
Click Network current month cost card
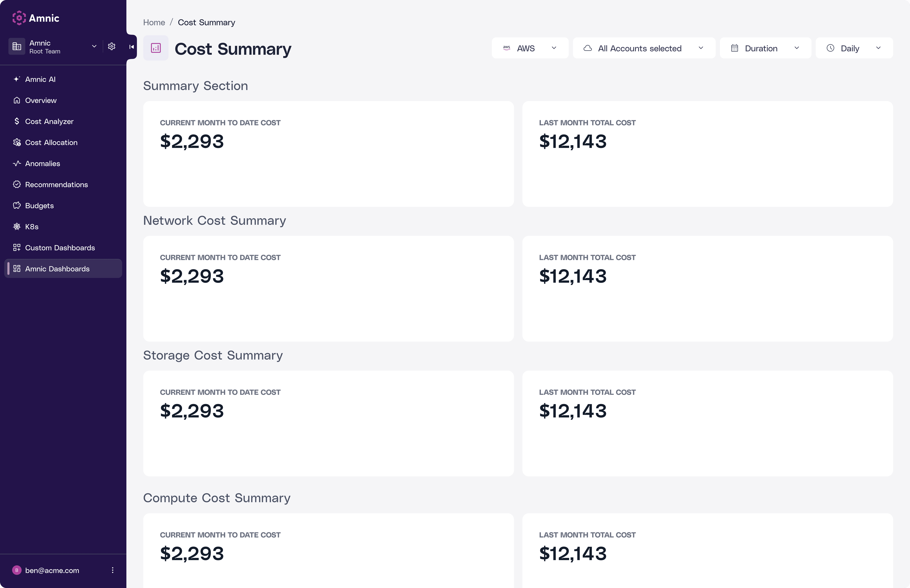328,288
